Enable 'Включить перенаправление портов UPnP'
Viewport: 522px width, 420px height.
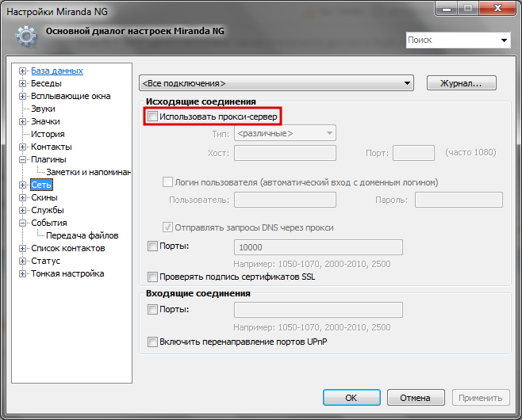click(153, 342)
